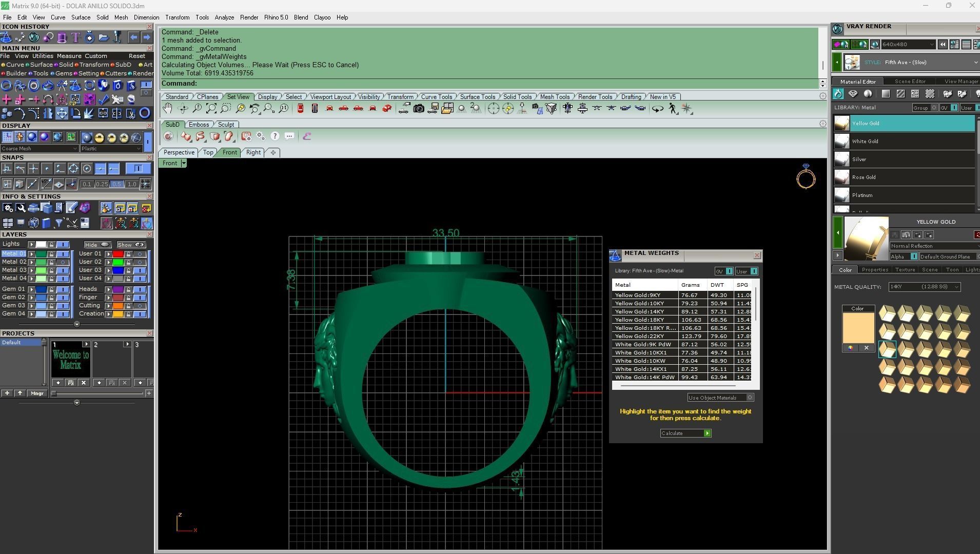Click the Calculate button in Metal Weights
Screen dimensions: 980x554
click(x=685, y=433)
